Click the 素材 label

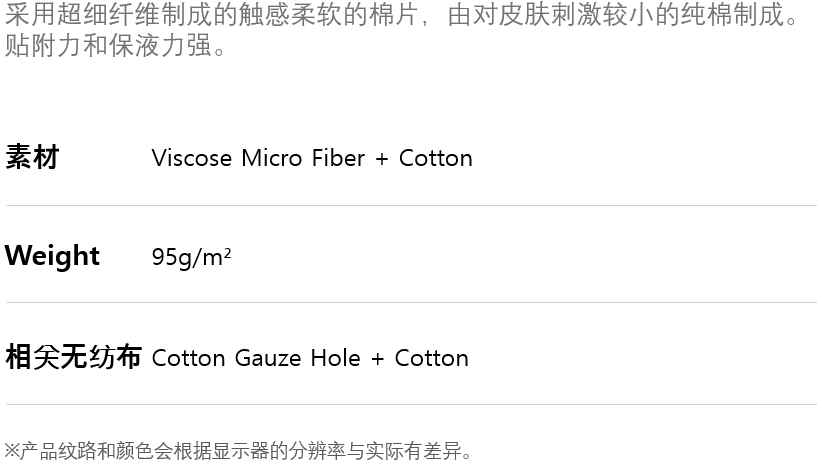point(32,157)
